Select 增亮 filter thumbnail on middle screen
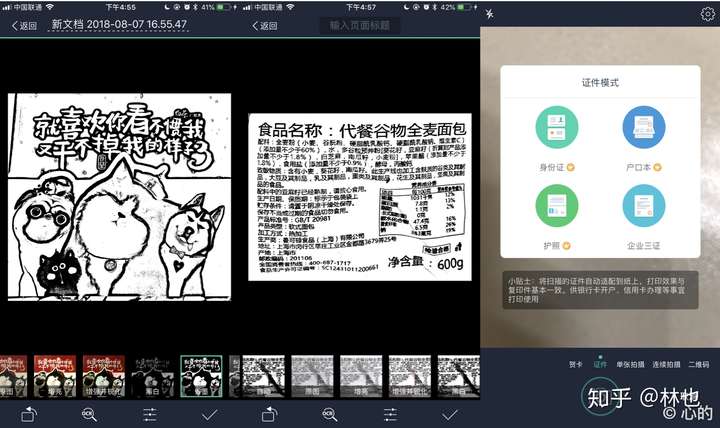 361,376
